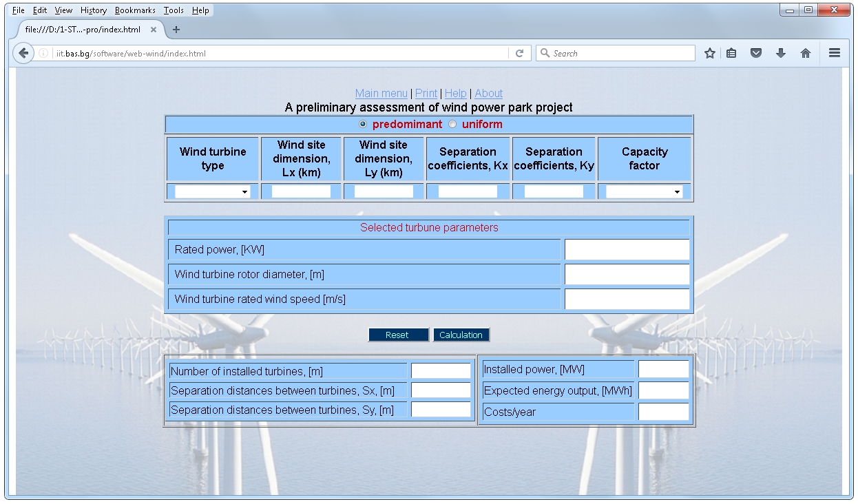Open the Capacity factor dropdown
The image size is (858, 504).
[644, 191]
